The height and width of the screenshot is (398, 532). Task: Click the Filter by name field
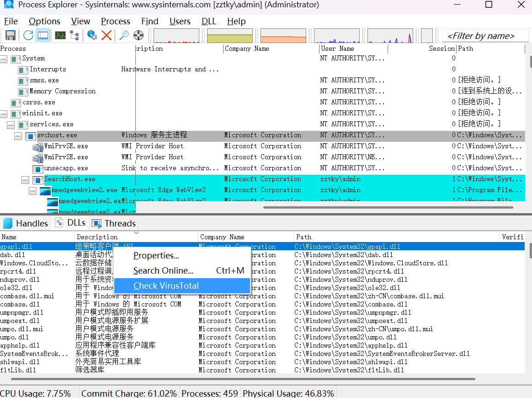pos(485,36)
